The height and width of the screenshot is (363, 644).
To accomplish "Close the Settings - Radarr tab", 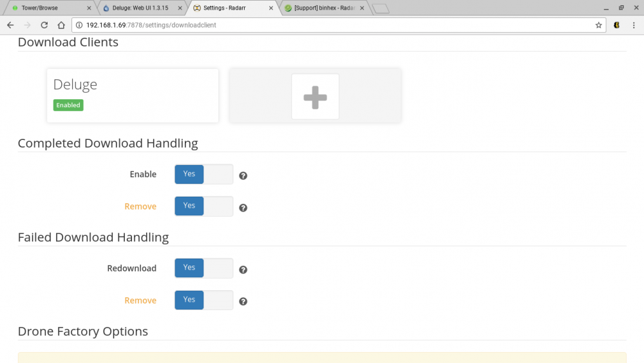I will pos(271,8).
